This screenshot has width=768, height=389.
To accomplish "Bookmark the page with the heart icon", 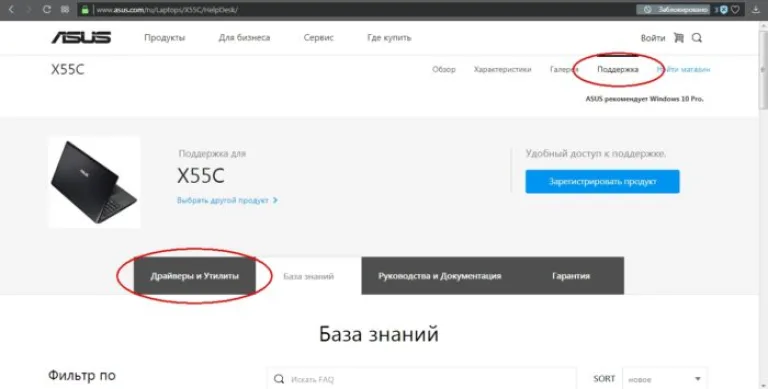I will [x=735, y=9].
